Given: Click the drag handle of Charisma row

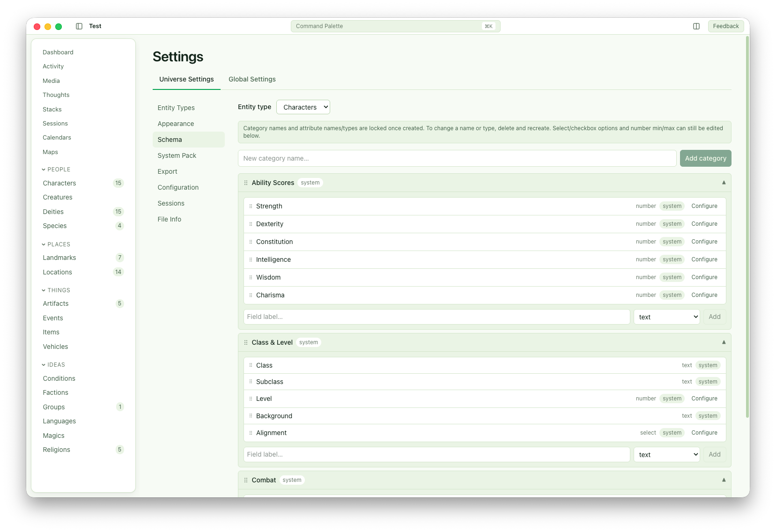Looking at the screenshot, I should tap(251, 295).
